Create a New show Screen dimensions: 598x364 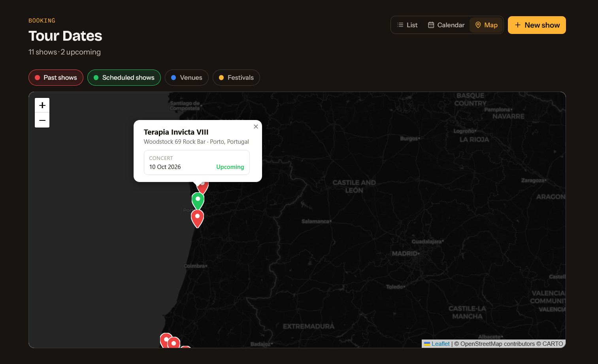tap(537, 25)
